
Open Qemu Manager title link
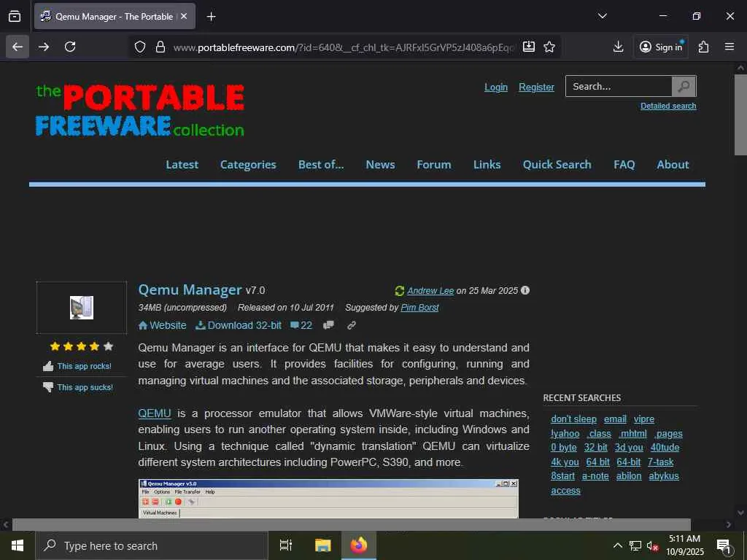pos(190,289)
